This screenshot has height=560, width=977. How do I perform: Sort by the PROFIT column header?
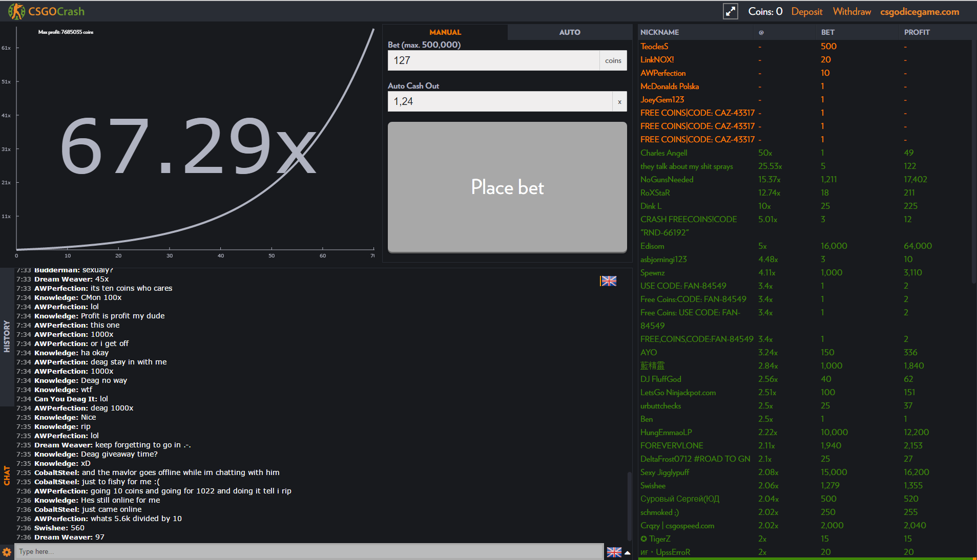917,32
